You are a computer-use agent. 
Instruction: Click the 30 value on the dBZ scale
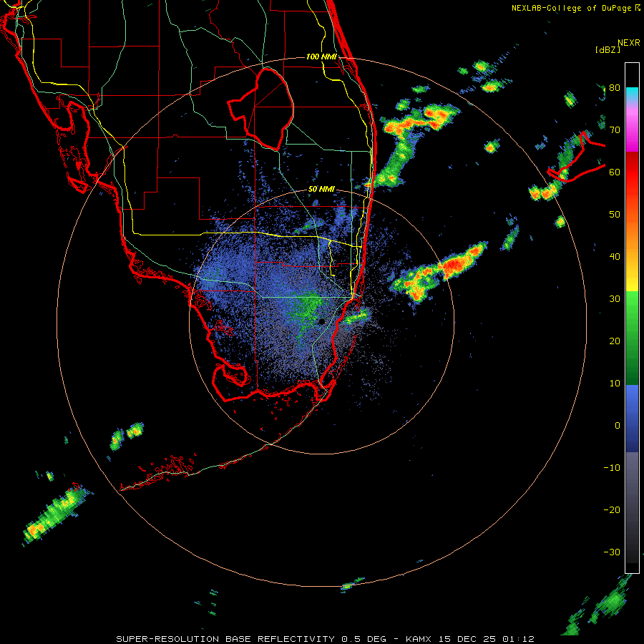[x=615, y=299]
